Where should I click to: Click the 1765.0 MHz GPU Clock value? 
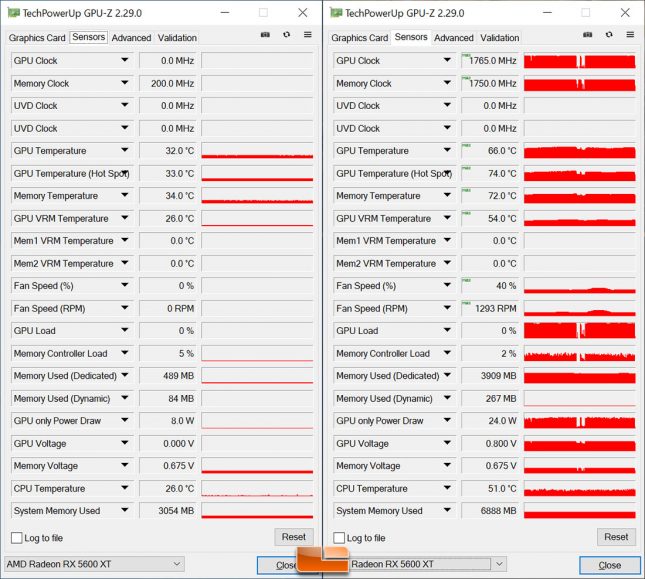tap(492, 61)
